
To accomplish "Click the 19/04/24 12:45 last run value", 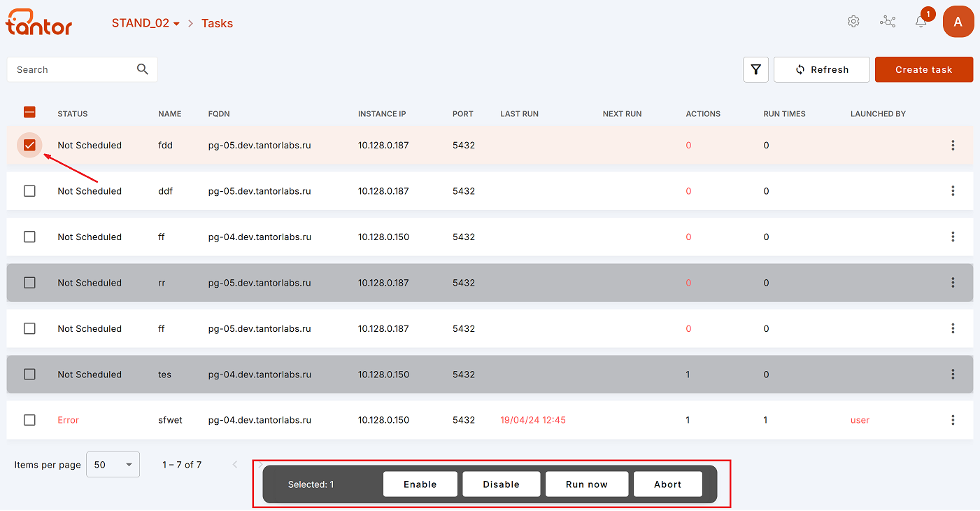I will [533, 420].
